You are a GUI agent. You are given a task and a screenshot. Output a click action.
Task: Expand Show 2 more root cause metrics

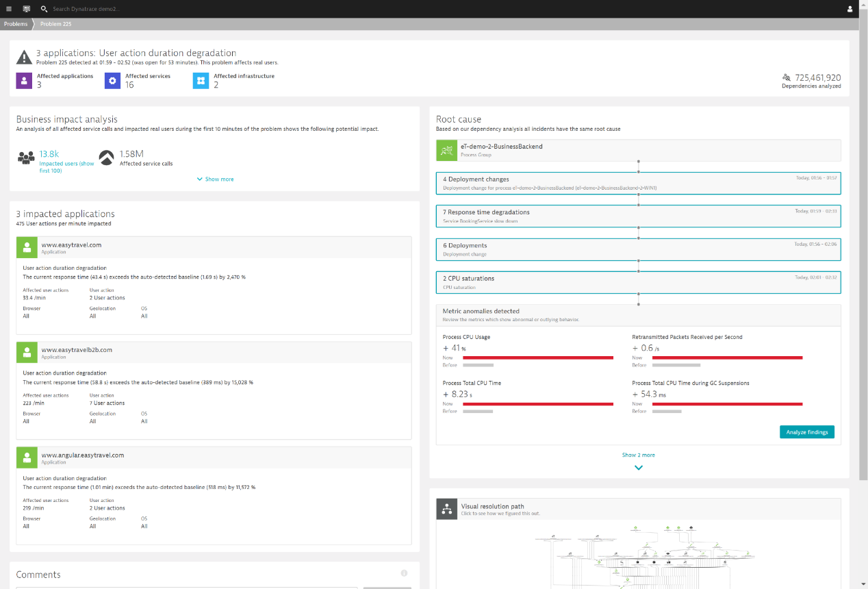click(x=639, y=455)
